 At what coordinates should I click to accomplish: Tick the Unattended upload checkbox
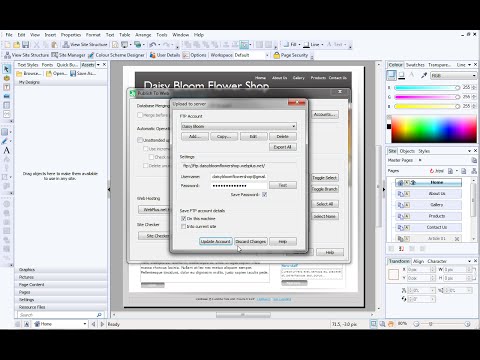(x=140, y=140)
